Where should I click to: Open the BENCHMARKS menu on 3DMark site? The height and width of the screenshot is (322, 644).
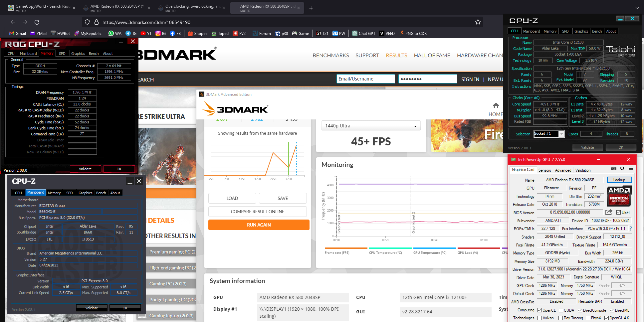(331, 56)
